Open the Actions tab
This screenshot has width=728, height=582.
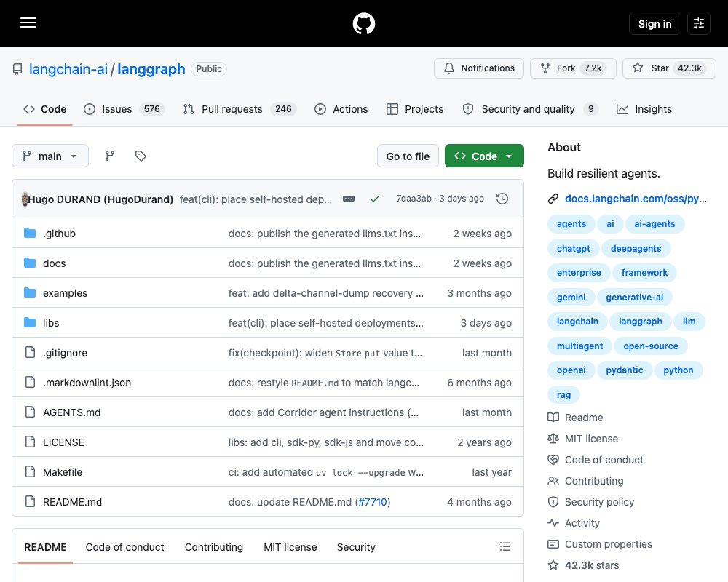pos(341,109)
